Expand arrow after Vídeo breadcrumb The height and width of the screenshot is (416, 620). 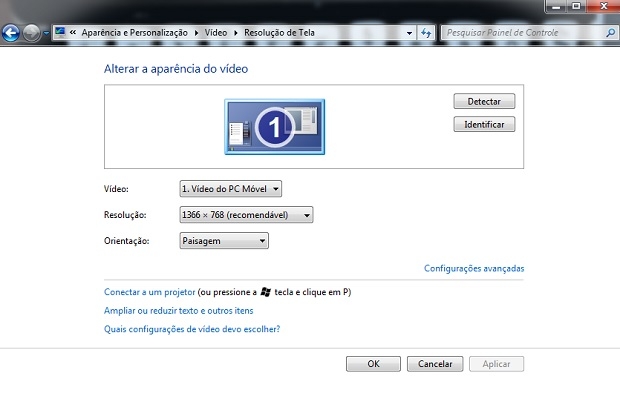[236, 33]
